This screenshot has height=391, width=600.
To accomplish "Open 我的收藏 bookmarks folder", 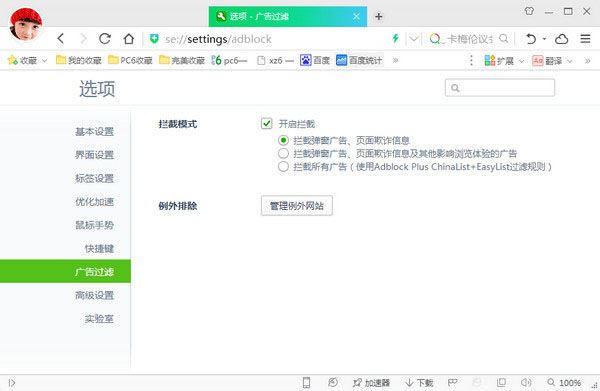I will click(x=78, y=60).
